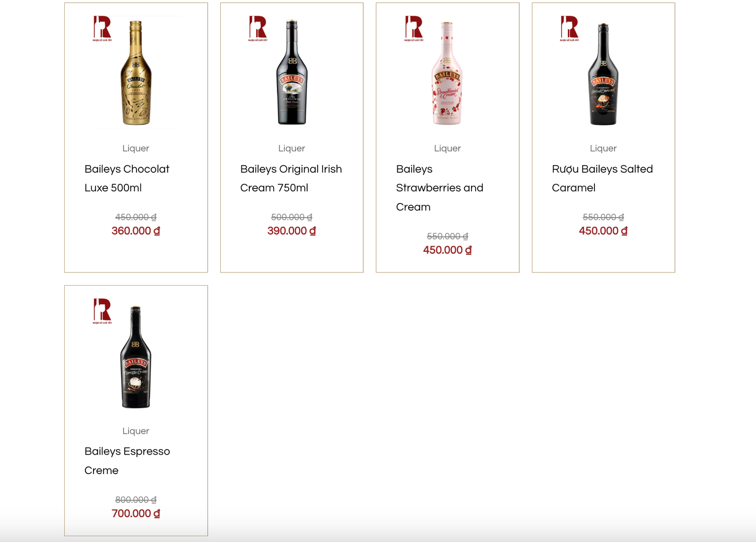Open the Baileys Original Irish Cream 750ml link
756x542 pixels.
[291, 178]
